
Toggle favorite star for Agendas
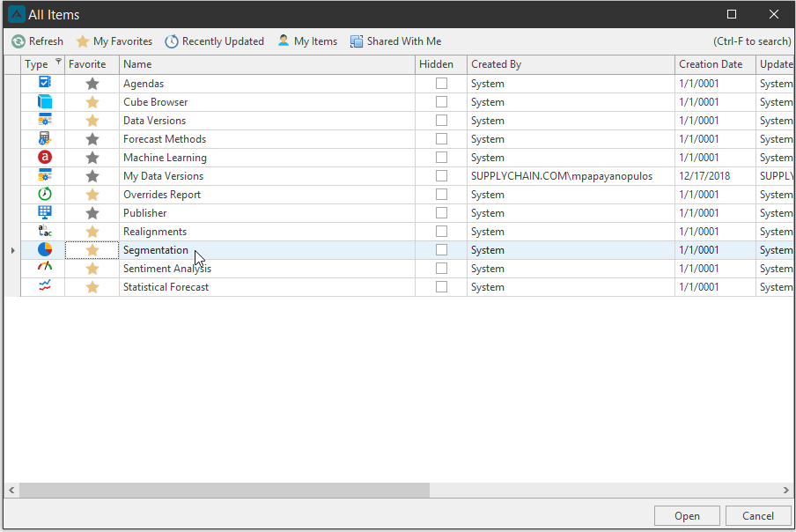pyautogui.click(x=92, y=84)
